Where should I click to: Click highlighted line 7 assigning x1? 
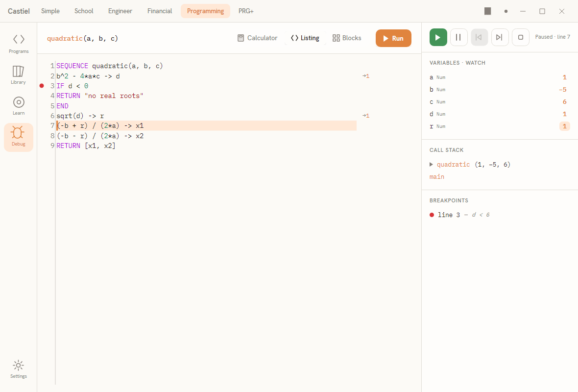pyautogui.click(x=206, y=126)
